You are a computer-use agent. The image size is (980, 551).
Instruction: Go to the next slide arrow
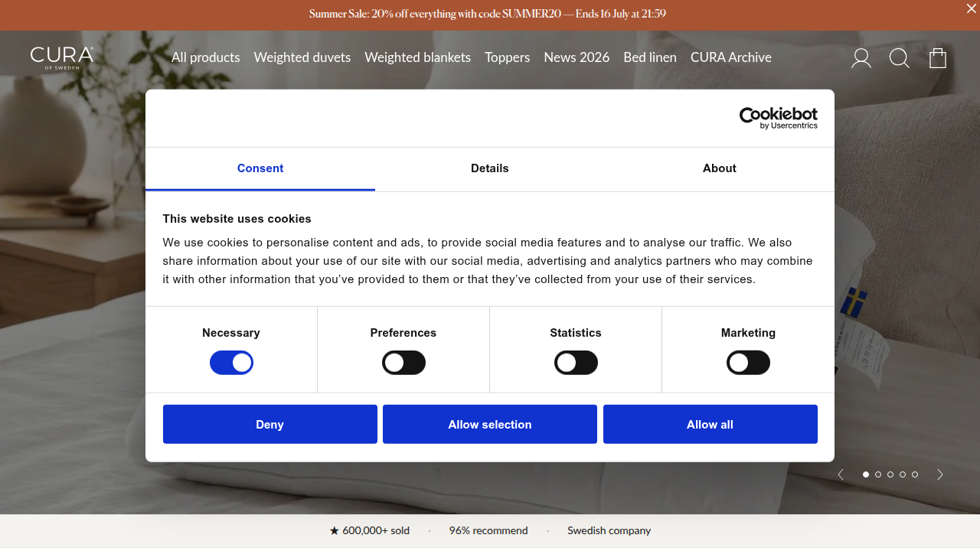coord(940,474)
